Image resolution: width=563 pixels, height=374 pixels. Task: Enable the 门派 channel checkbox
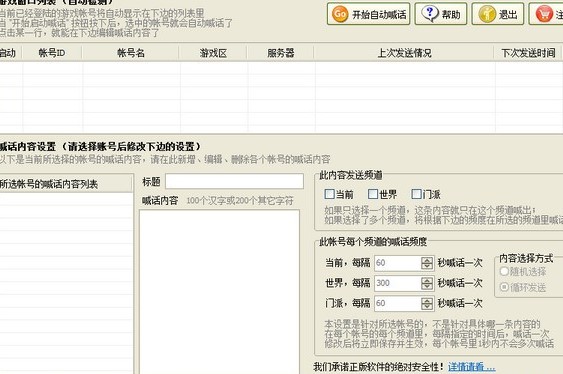(417, 194)
